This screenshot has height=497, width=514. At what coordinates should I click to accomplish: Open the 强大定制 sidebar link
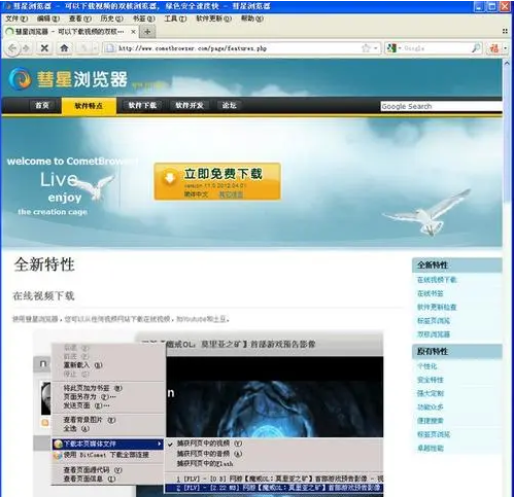tap(430, 393)
